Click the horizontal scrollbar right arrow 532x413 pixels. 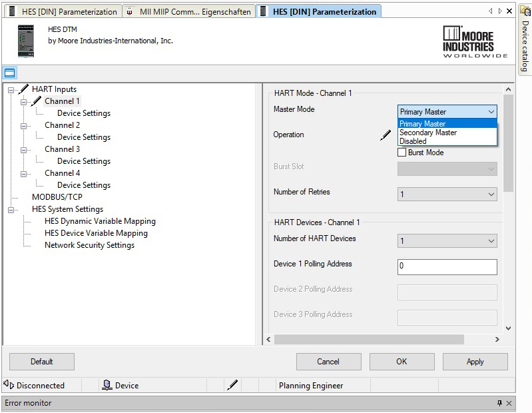497,339
